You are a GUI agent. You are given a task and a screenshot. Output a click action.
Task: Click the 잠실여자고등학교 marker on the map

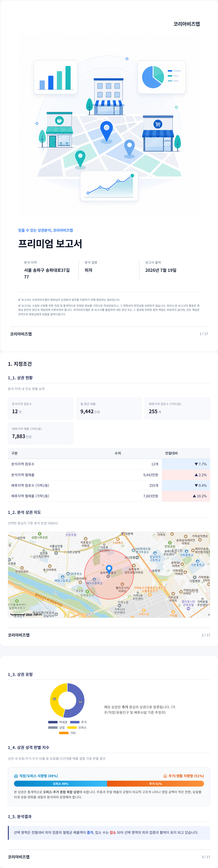155,553
